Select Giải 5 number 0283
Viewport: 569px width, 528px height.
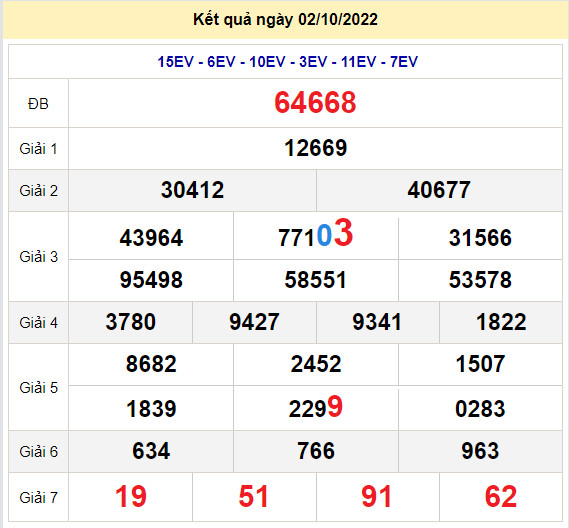(x=480, y=409)
